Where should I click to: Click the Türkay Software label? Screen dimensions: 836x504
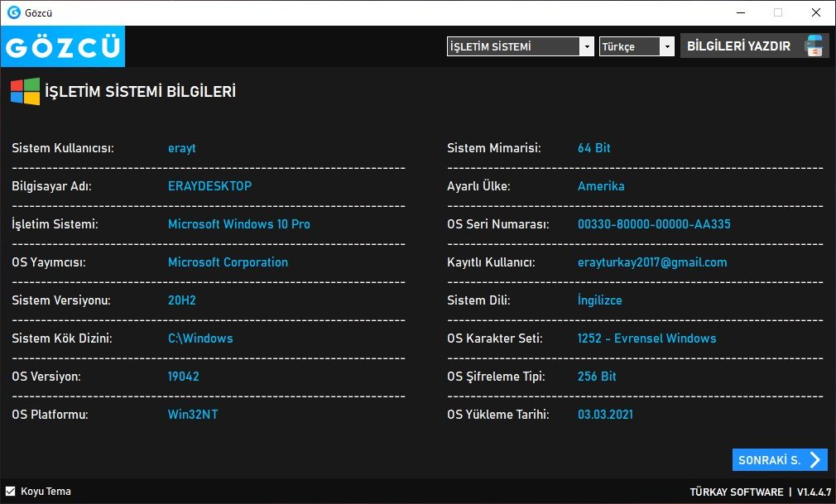tap(737, 492)
